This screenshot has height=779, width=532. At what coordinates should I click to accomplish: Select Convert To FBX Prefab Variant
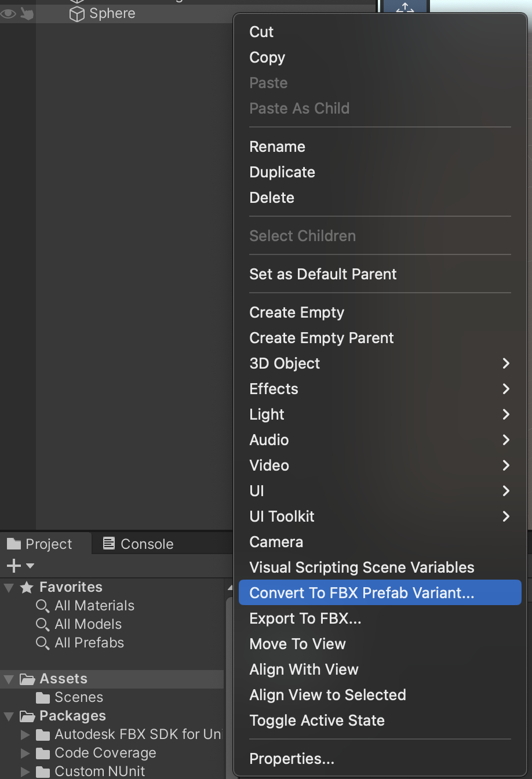click(360, 592)
